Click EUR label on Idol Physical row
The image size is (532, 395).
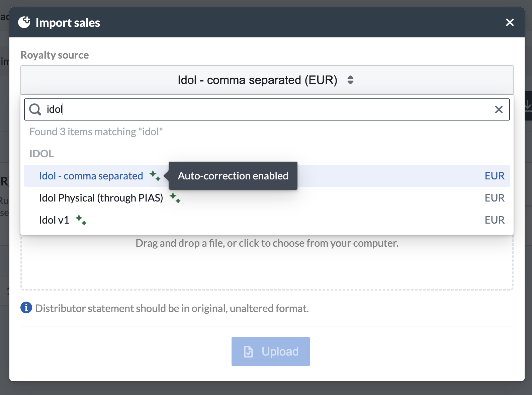click(x=495, y=198)
